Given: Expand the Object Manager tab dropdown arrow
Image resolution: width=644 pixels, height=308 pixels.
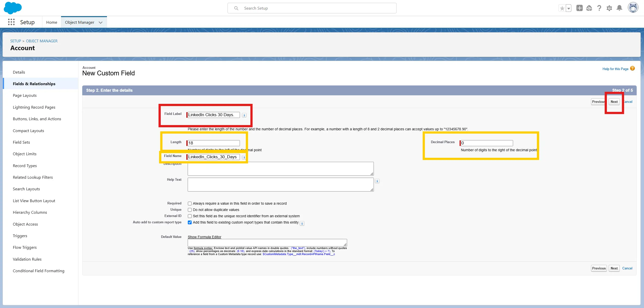Looking at the screenshot, I should point(101,22).
